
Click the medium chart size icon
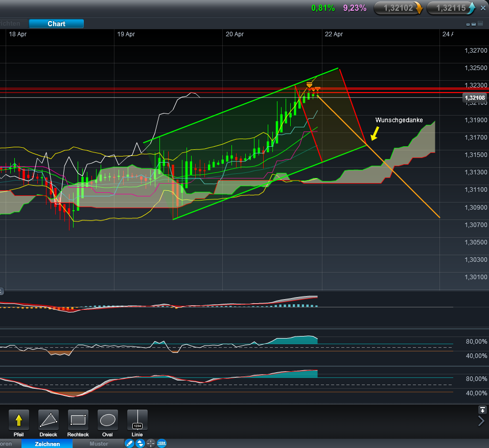click(x=473, y=24)
